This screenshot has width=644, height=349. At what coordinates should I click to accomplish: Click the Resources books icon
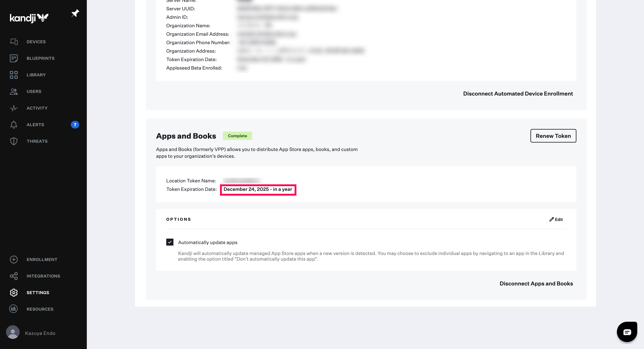click(x=14, y=309)
